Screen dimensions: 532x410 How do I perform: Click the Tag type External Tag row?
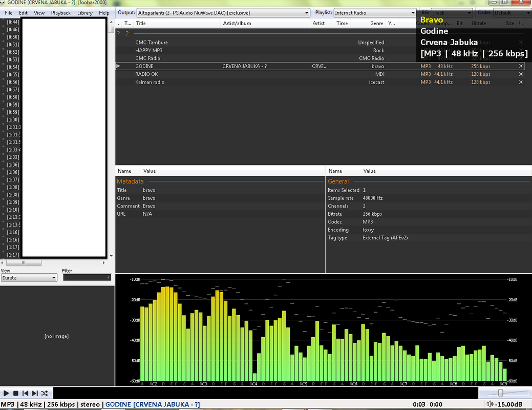point(429,238)
